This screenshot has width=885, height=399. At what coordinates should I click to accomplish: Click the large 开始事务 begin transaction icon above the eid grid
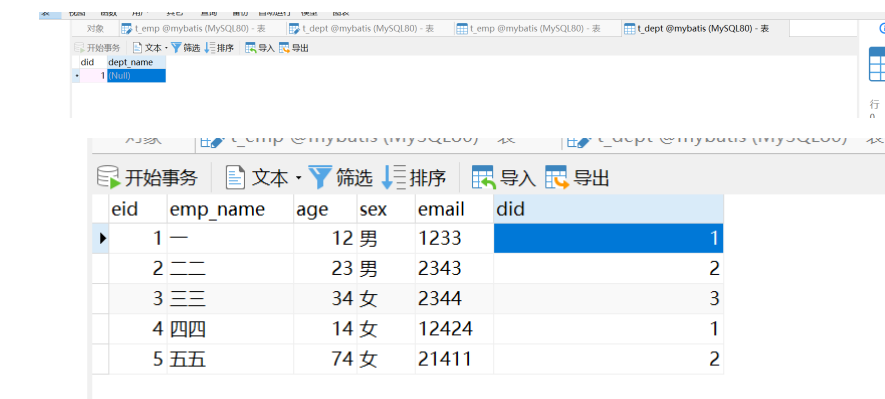click(108, 178)
